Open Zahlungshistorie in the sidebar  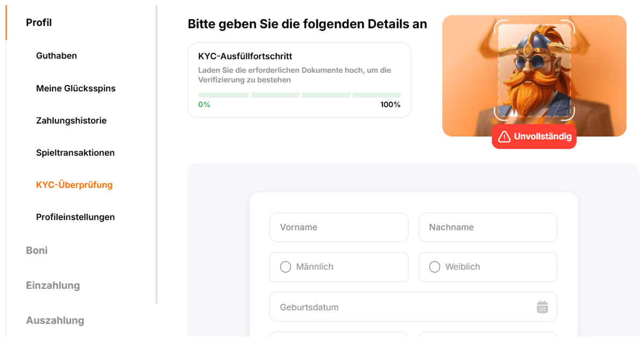click(71, 121)
